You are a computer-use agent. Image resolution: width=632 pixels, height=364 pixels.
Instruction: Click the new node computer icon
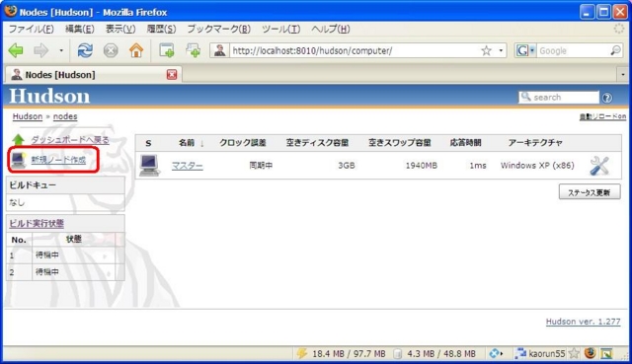pos(18,160)
